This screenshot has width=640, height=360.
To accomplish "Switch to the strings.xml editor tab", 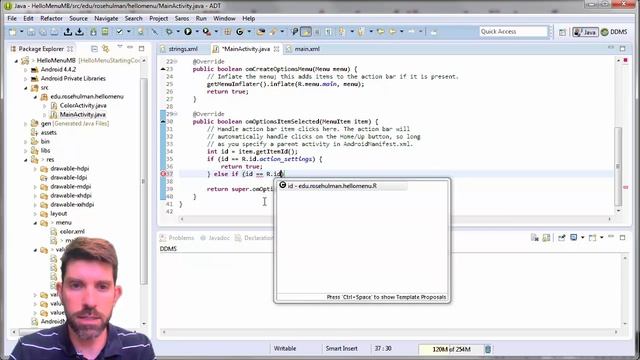I will tap(179, 49).
